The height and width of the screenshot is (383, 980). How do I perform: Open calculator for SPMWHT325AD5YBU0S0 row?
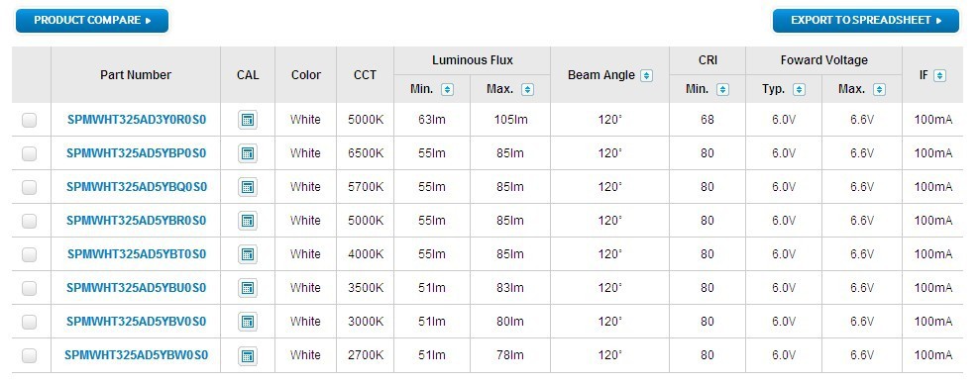[248, 288]
